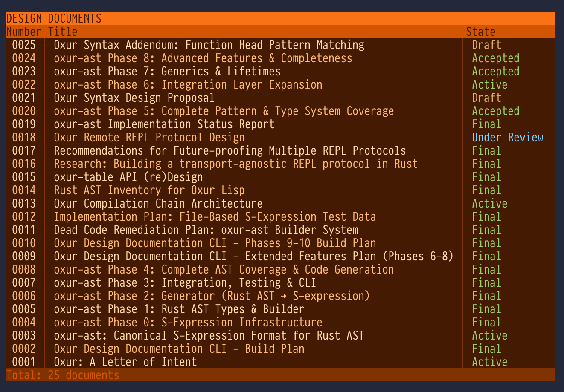Click the Under Review state label
The height and width of the screenshot is (392, 564).
pos(507,137)
